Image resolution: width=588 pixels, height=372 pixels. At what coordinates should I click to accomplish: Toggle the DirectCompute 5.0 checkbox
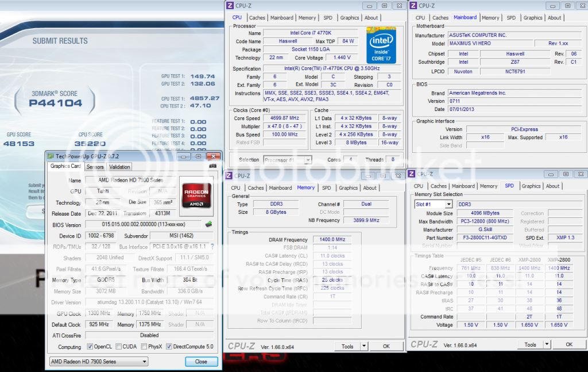[169, 347]
